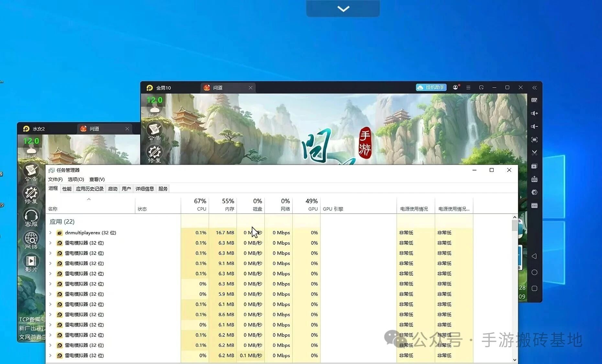This screenshot has width=602, height=364.
Task: Click the 挂机助手 button in 金男10 titlebar
Action: pos(431,87)
